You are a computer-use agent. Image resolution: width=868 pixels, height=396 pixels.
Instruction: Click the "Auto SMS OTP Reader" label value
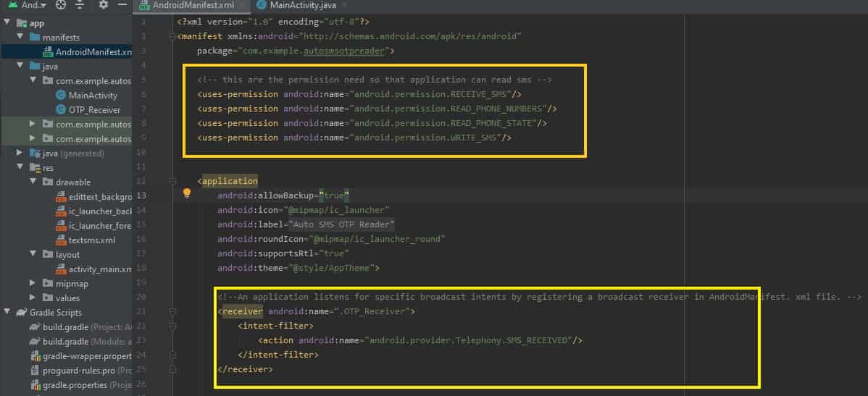pos(341,224)
